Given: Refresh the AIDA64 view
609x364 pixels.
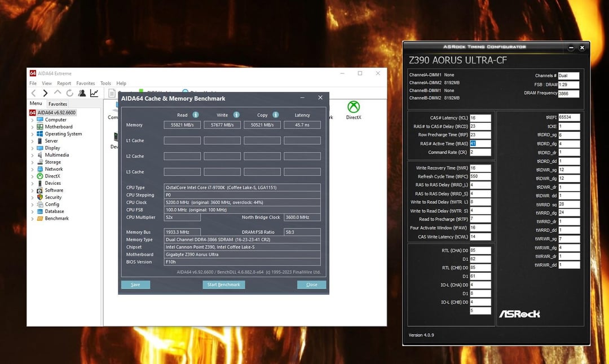Looking at the screenshot, I should click(x=69, y=93).
